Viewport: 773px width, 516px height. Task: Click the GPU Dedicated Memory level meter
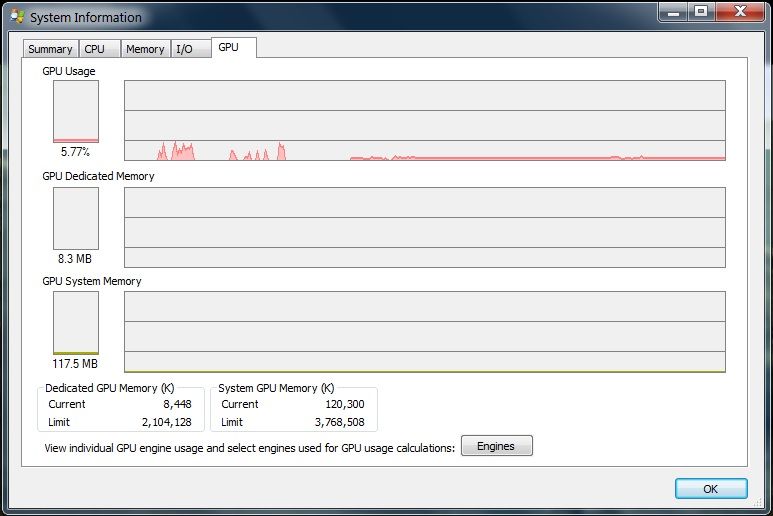click(x=76, y=218)
